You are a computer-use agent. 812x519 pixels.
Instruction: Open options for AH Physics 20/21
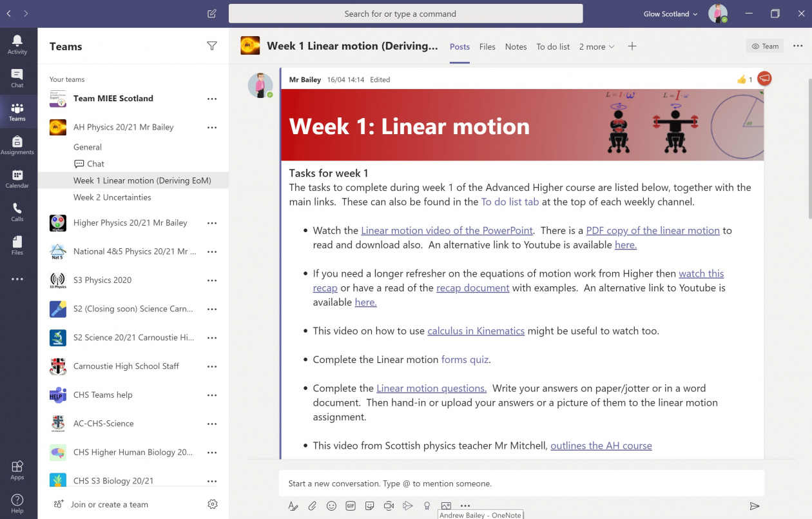click(x=212, y=128)
